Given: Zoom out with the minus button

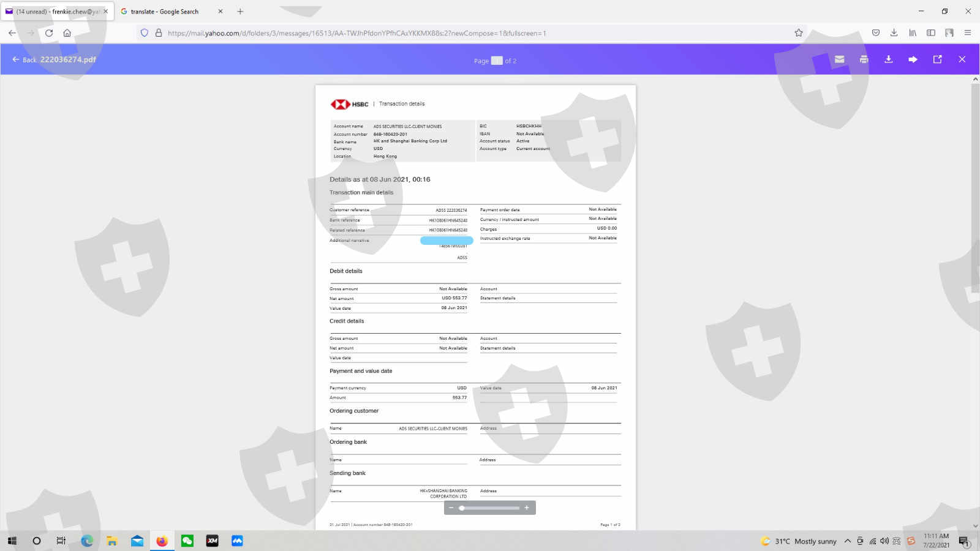Looking at the screenshot, I should (x=451, y=508).
